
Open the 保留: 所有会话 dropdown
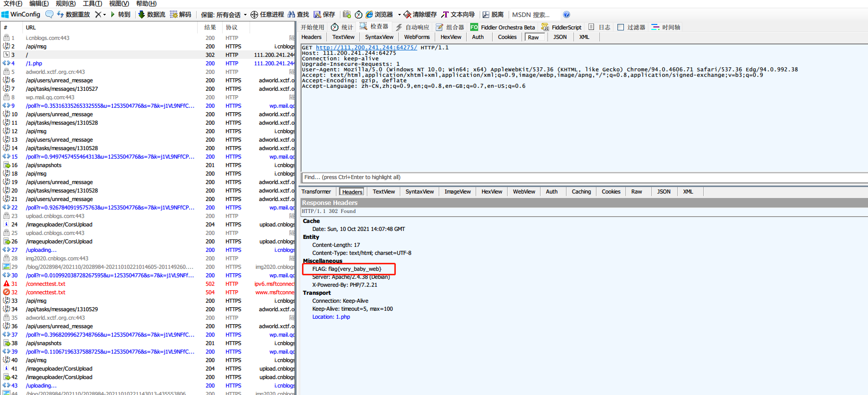tap(224, 14)
